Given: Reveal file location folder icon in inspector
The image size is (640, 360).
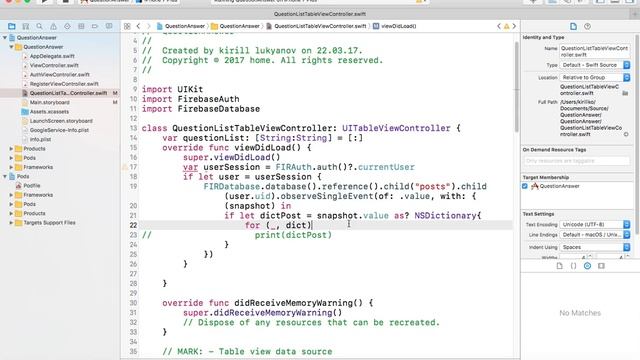Looking at the screenshot, I should [x=625, y=93].
